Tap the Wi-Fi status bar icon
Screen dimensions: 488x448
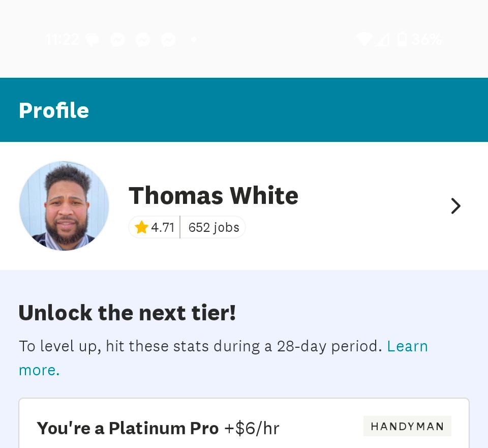364,39
